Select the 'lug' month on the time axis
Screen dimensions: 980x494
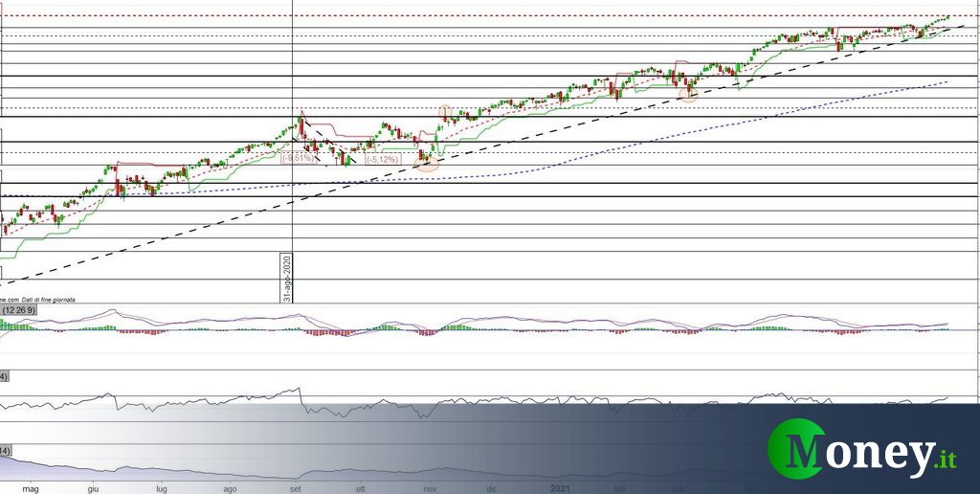click(x=160, y=486)
